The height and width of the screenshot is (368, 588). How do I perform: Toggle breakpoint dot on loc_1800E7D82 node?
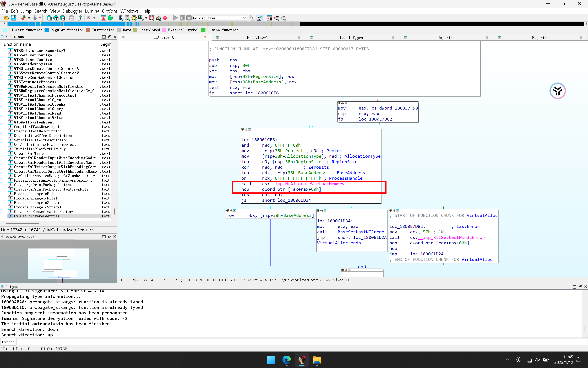[391, 210]
